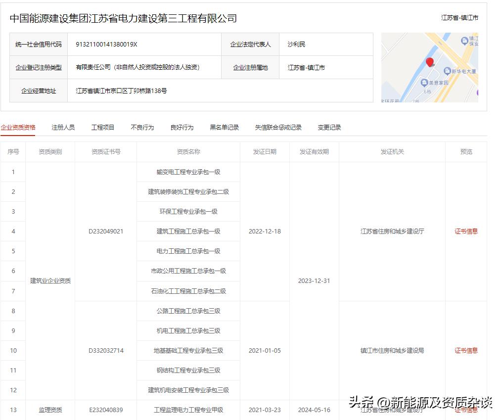Click the 发证日期 column header
504x420 pixels.
click(264, 152)
